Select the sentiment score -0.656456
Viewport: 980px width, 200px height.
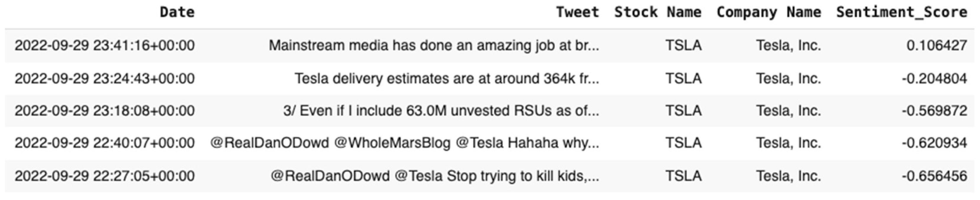(934, 176)
